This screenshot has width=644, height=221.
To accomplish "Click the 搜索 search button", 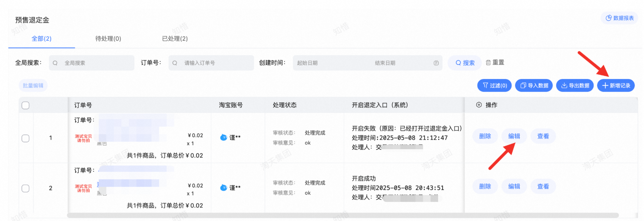I will click(x=465, y=63).
